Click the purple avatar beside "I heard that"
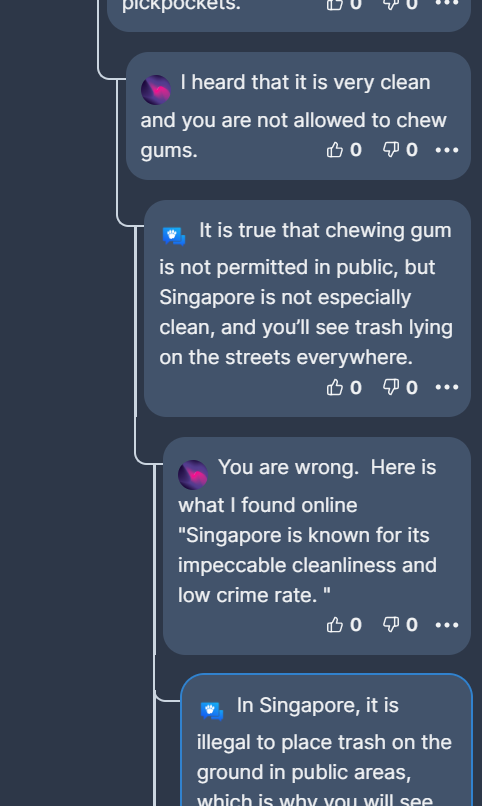 click(156, 90)
